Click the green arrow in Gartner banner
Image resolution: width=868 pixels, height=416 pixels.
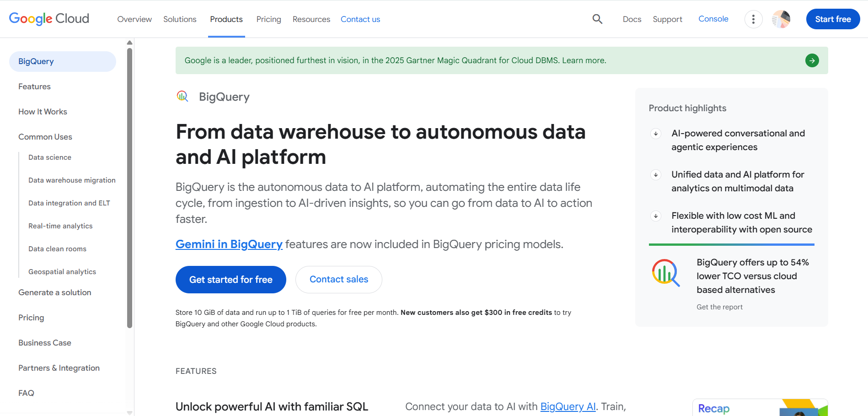pyautogui.click(x=812, y=60)
